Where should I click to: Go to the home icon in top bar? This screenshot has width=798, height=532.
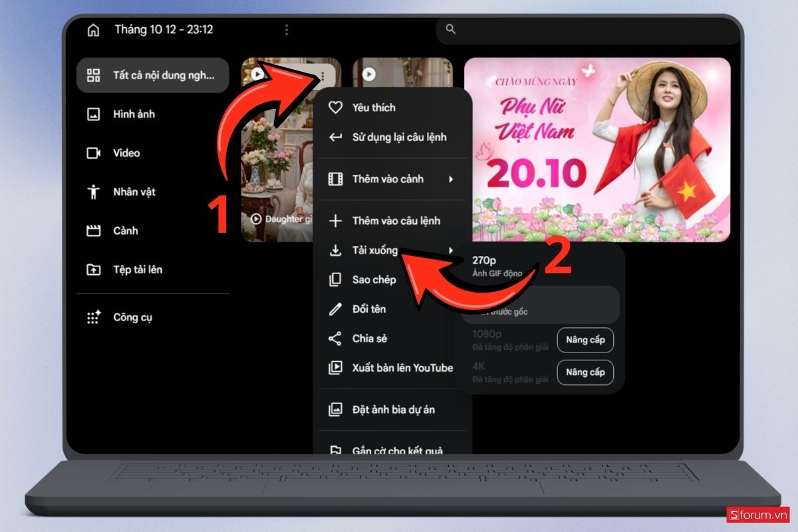[93, 30]
